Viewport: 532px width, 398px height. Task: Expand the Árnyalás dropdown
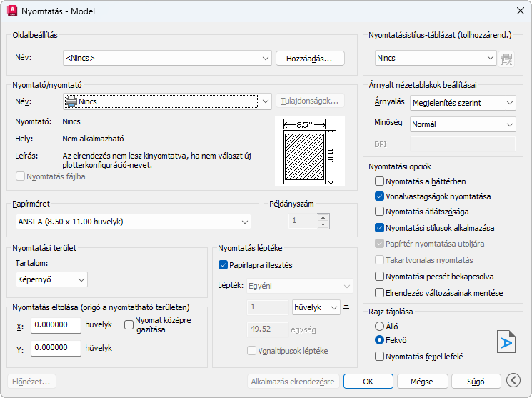point(463,103)
